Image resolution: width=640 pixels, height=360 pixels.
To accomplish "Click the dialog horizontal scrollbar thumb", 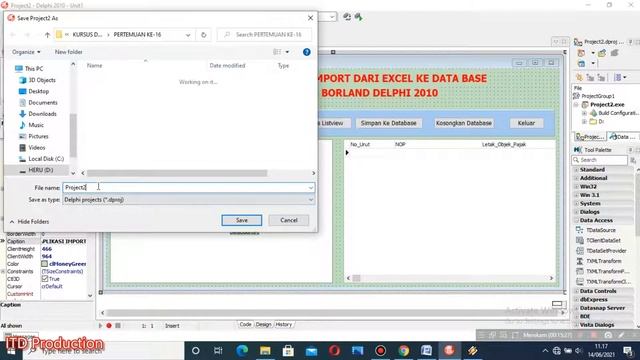I will 177,173.
